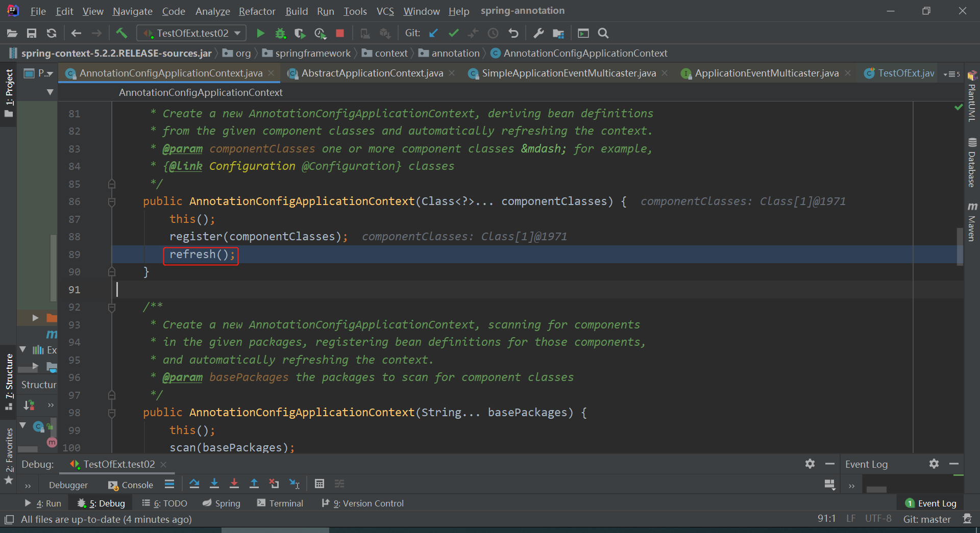Image resolution: width=980 pixels, height=533 pixels.
Task: Step out with the blue up arrow
Action: point(254,484)
